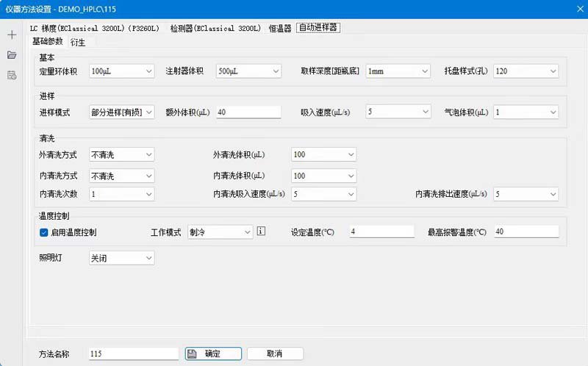Open the 定量环体积 dropdown
This screenshot has width=588, height=366.
point(121,71)
